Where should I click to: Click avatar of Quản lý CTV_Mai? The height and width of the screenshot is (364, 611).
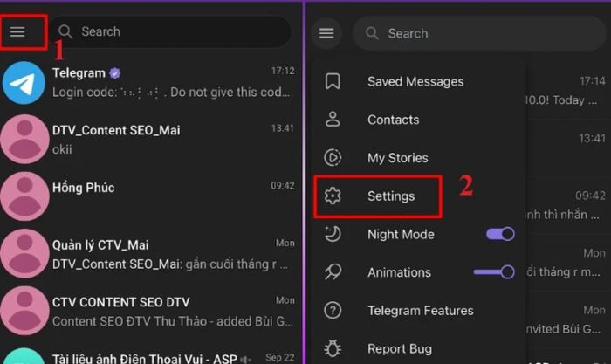(24, 254)
